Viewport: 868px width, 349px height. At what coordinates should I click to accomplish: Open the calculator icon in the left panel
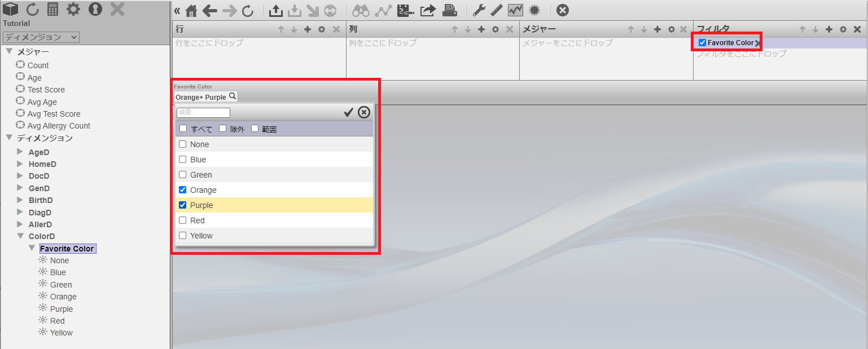pyautogui.click(x=53, y=9)
